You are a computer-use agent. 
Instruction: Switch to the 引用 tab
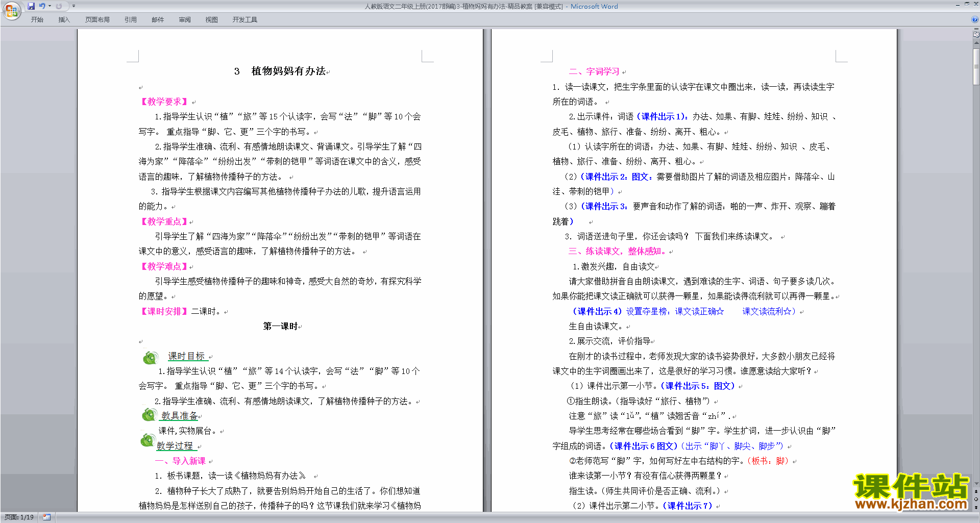coord(130,20)
